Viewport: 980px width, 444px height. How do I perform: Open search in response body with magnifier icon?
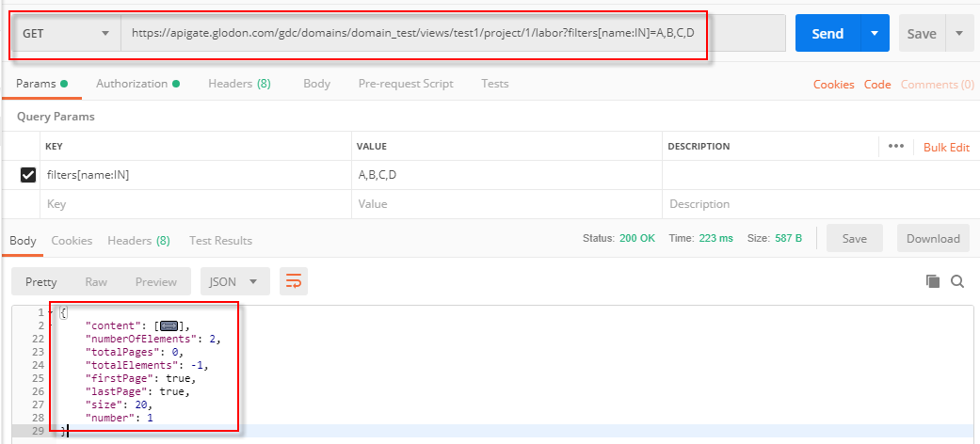pos(957,281)
